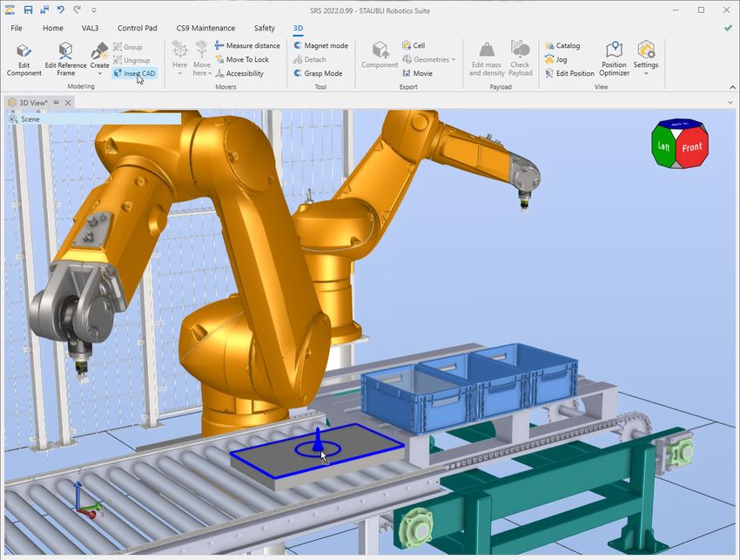Open the Edit Reference Frame tool
This screenshot has height=560, width=740.
point(65,59)
